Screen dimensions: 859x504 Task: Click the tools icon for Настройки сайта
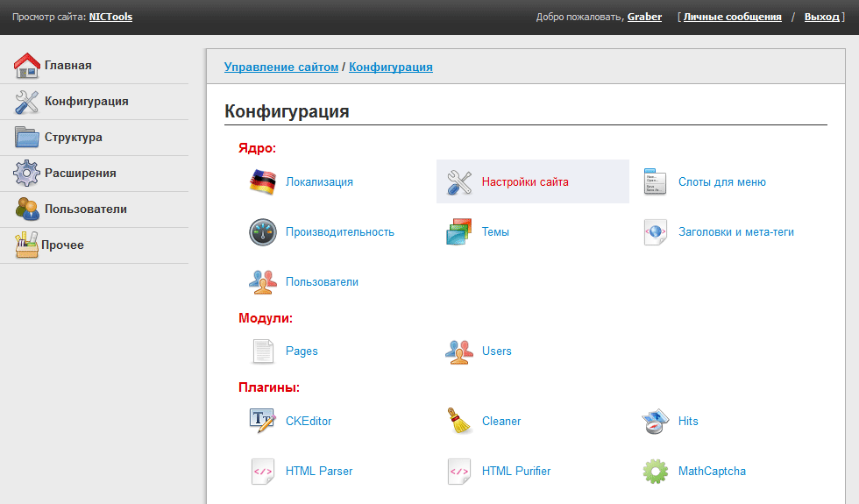[459, 182]
